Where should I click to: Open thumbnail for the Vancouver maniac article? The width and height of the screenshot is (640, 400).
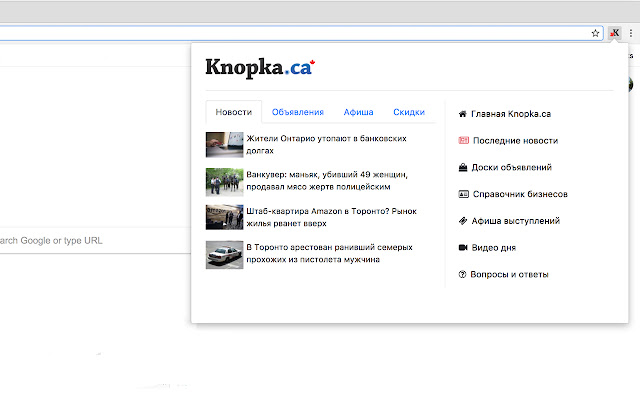click(224, 182)
